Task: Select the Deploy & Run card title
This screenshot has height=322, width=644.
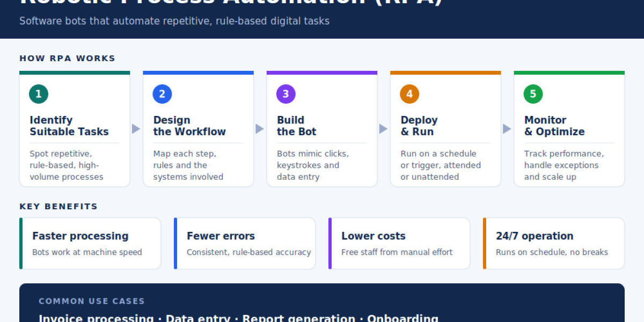Action: (x=419, y=126)
